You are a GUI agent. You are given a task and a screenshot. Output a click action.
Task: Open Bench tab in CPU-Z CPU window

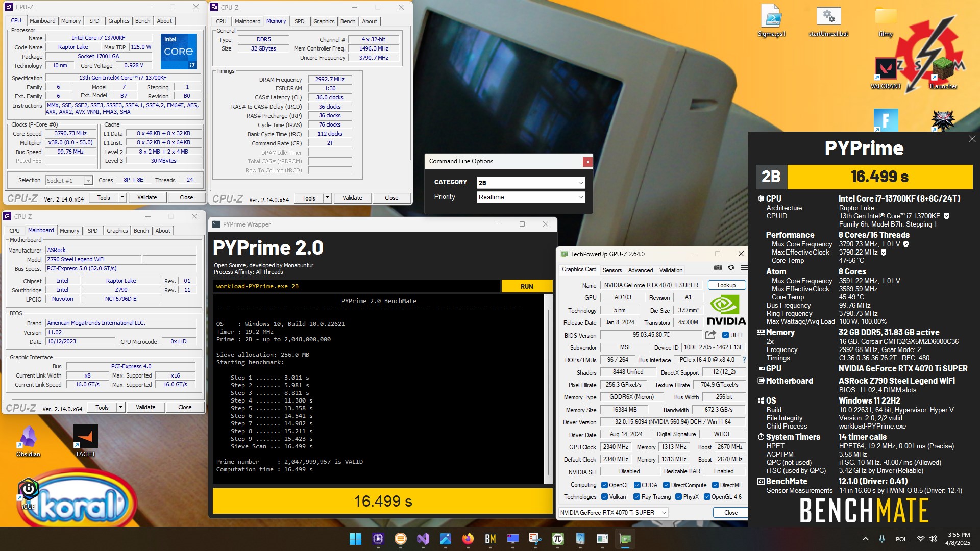pyautogui.click(x=143, y=21)
